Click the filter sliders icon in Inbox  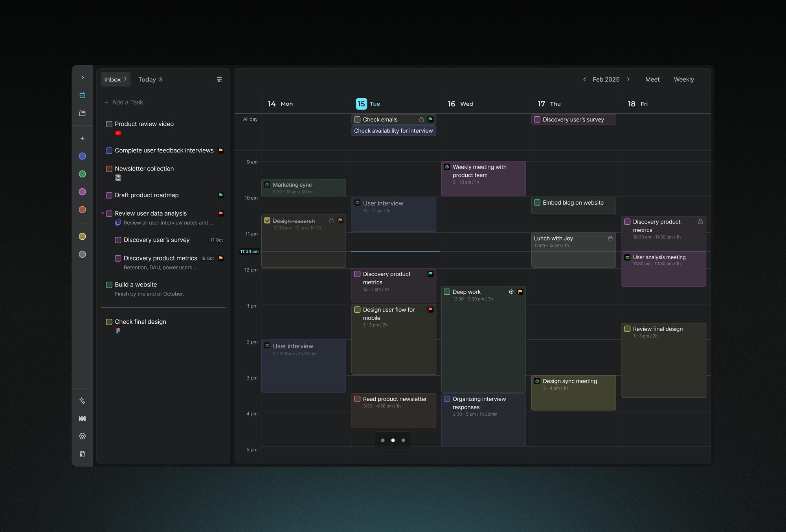pyautogui.click(x=219, y=79)
